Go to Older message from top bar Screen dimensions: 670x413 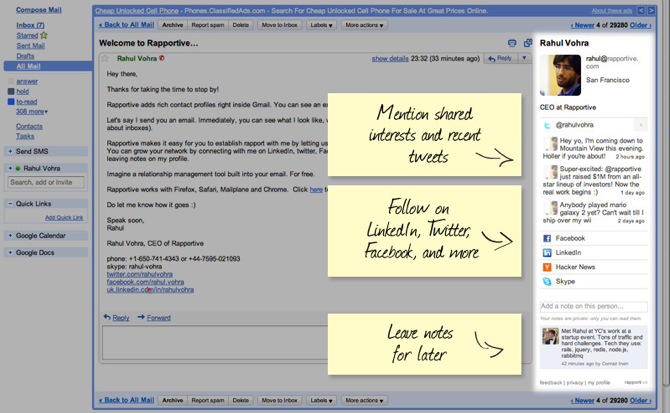tap(641, 25)
